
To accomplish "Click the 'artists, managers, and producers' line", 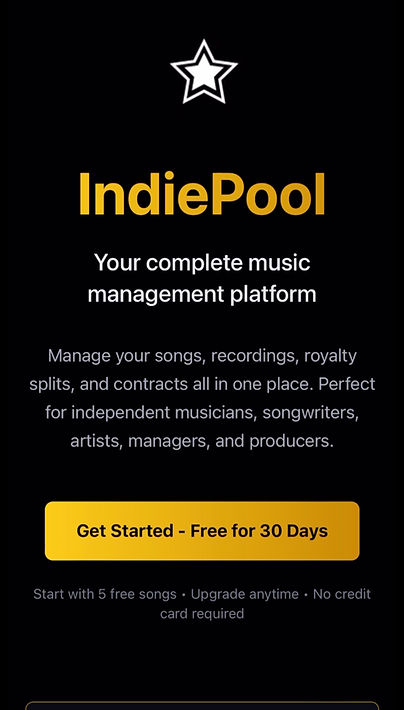I will [x=202, y=441].
